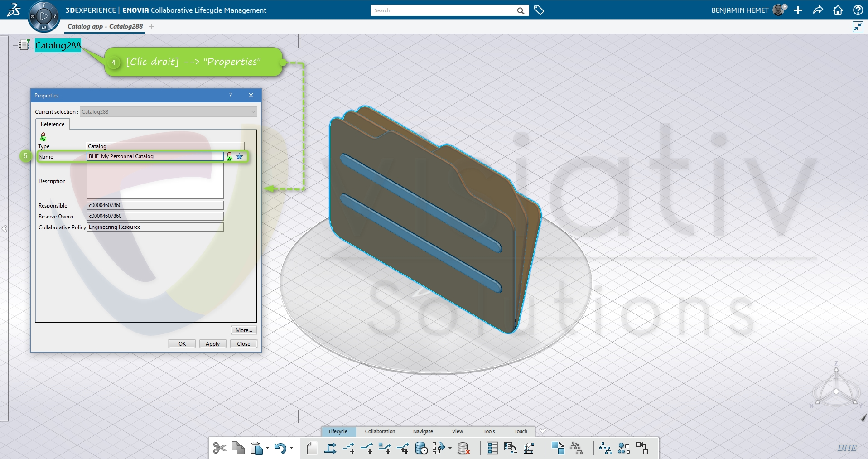Click the Collaborative Policy field

155,227
